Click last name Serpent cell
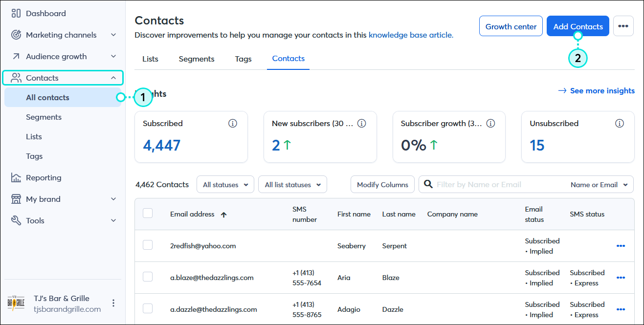The height and width of the screenshot is (325, 644). tap(395, 246)
